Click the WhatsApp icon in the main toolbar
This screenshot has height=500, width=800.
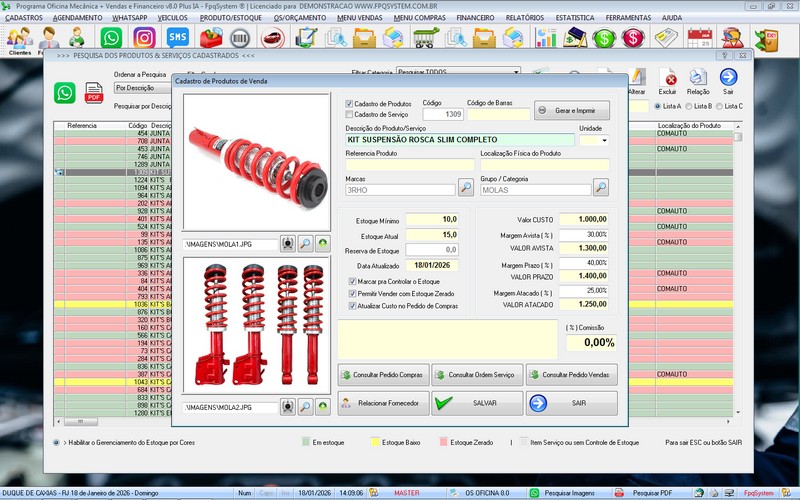pyautogui.click(x=111, y=38)
